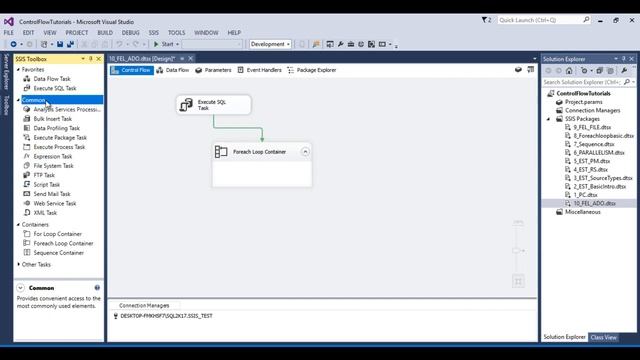The image size is (640, 360).
Task: Select Execute SQL Task in Favorites
Action: 55,88
